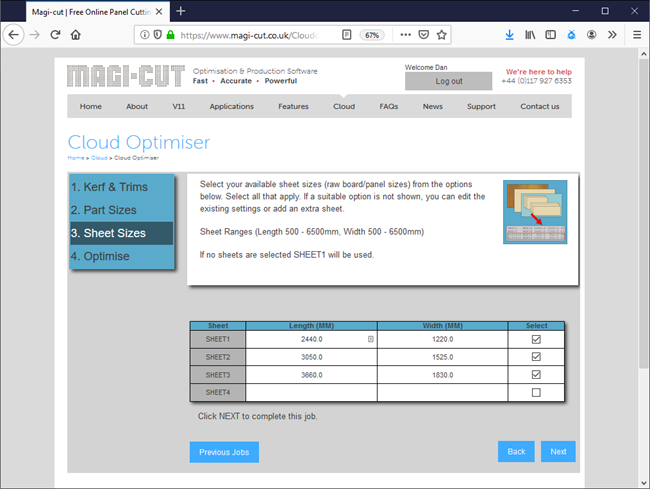Uncheck the SHEET1 select checkbox
The image size is (650, 489).
[536, 340]
